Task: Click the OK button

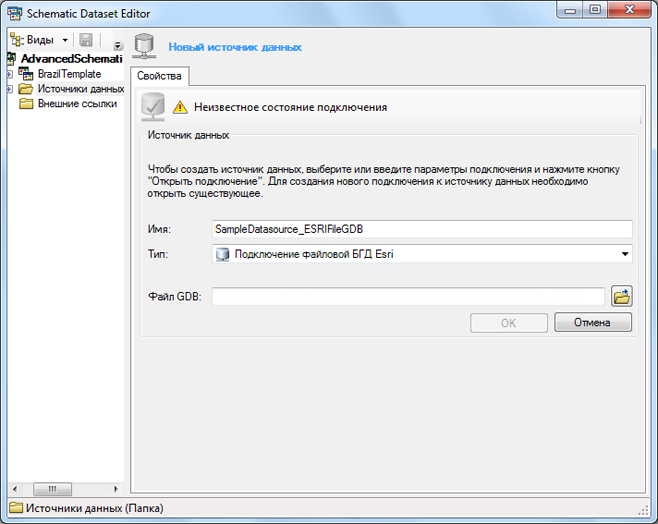Action: [x=509, y=323]
